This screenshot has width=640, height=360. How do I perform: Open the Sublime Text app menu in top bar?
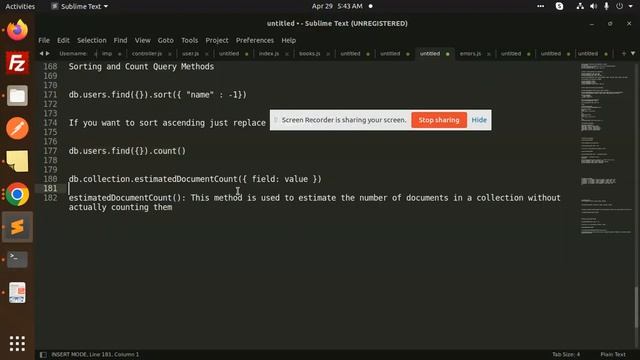click(x=80, y=6)
